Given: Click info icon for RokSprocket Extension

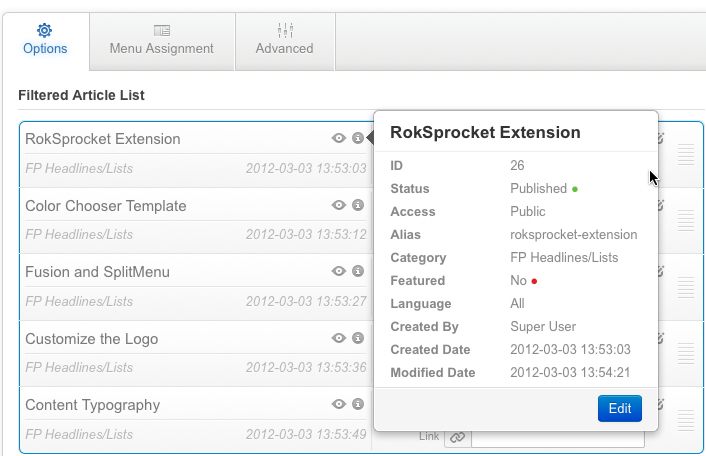Looking at the screenshot, I should pyautogui.click(x=358, y=138).
